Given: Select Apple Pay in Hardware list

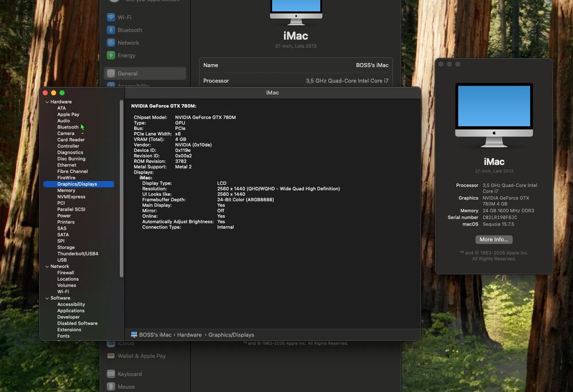Looking at the screenshot, I should click(x=68, y=115).
